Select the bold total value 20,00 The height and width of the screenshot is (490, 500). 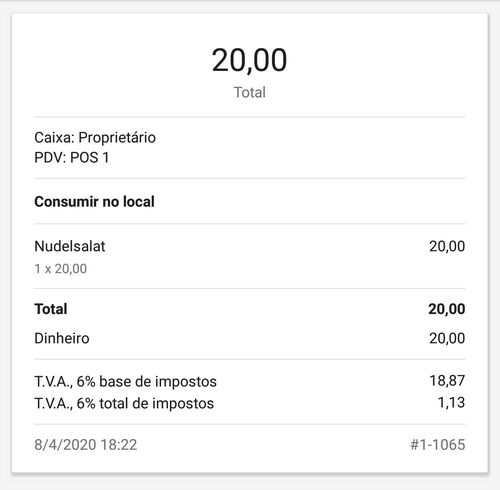coord(447,309)
